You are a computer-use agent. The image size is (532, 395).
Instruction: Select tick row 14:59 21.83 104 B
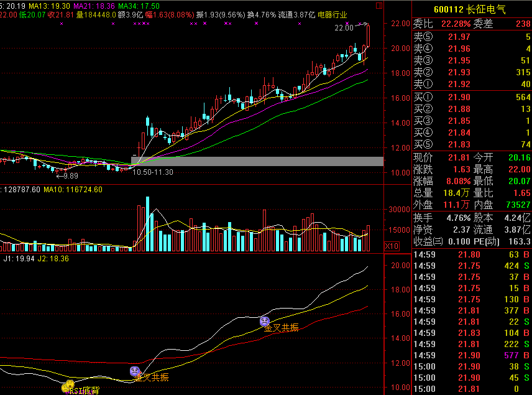[472, 333]
